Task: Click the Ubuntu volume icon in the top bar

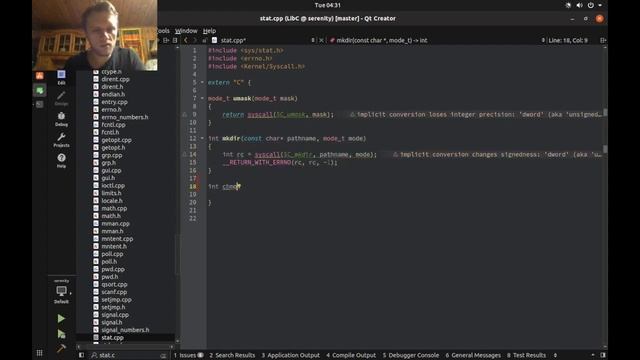Action: tap(579, 5)
